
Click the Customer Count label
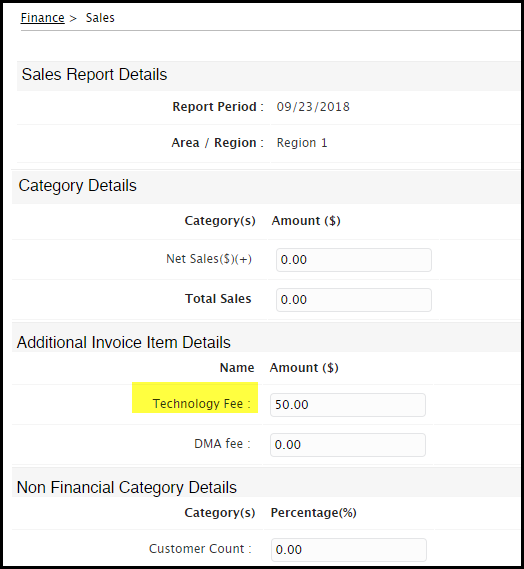[200, 548]
